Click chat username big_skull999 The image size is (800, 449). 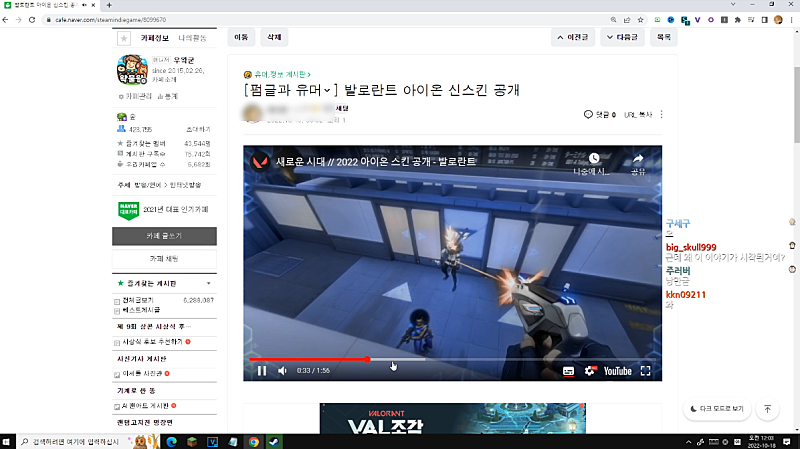(691, 247)
